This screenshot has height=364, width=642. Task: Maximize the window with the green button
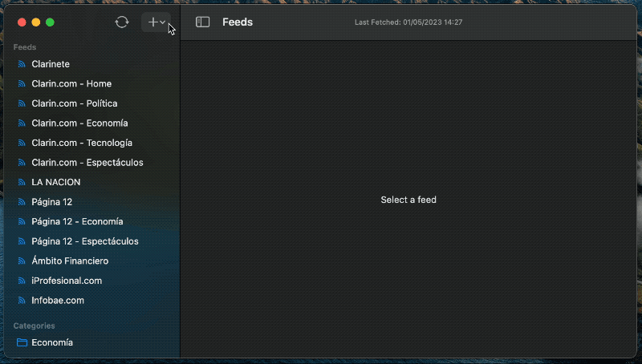[x=50, y=22]
